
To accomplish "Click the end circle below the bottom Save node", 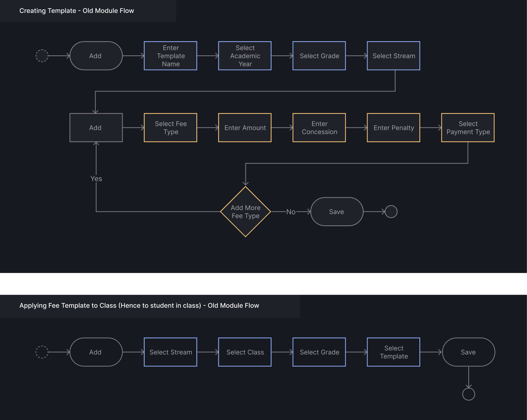I will click(469, 394).
